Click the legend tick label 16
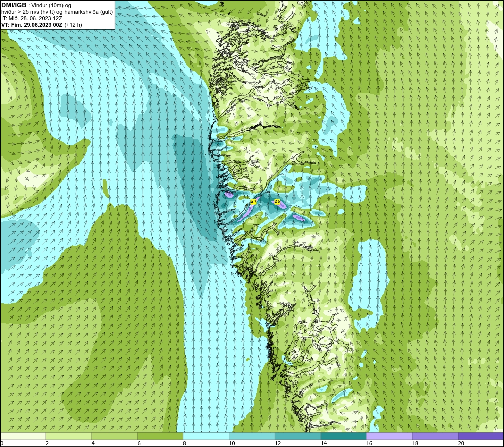The image size is (504, 447). (x=369, y=444)
